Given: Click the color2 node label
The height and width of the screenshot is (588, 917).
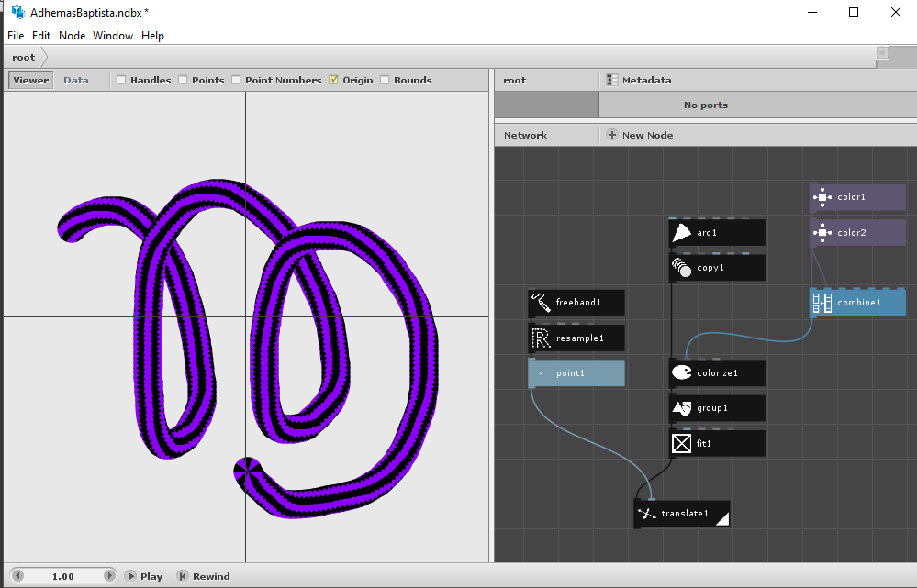Looking at the screenshot, I should pyautogui.click(x=852, y=233).
